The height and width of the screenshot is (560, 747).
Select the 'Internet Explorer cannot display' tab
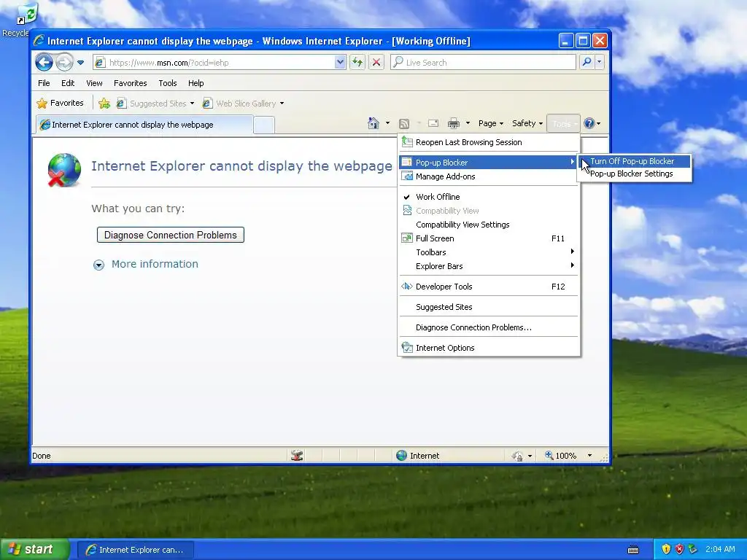point(145,124)
